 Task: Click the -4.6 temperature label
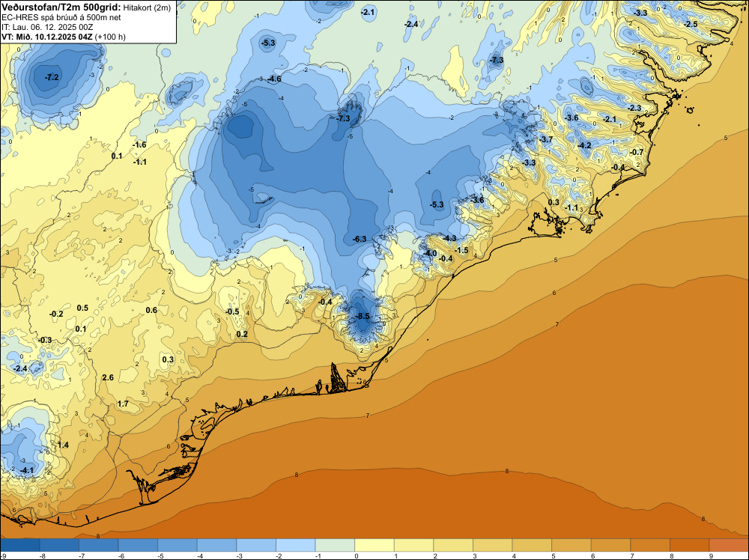(274, 79)
